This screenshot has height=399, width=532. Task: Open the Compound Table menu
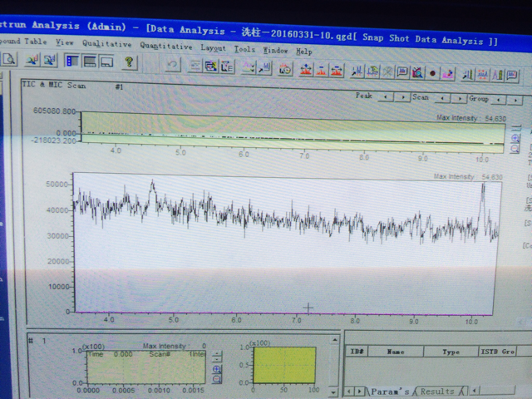(22, 41)
